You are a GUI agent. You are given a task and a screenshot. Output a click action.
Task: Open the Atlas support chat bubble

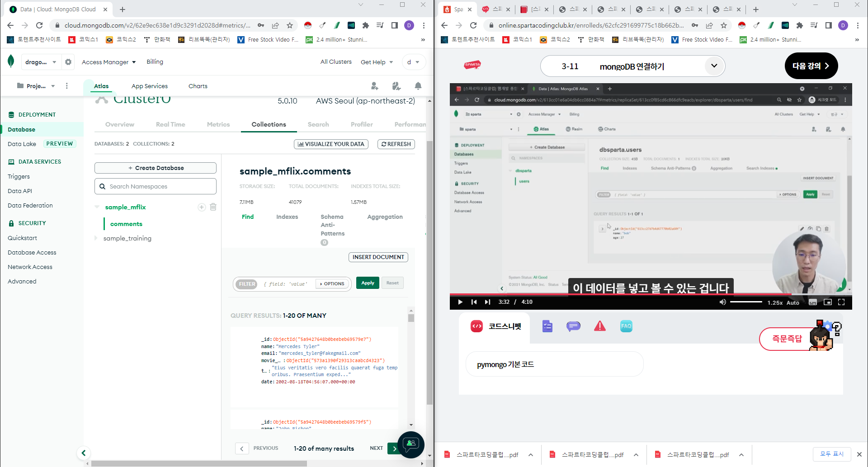click(x=411, y=445)
